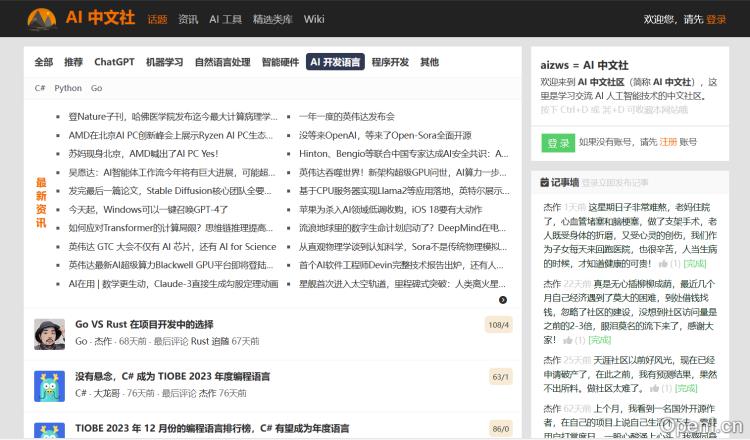Viewport: 750px width, 440px height.
Task: Open the 精选类库 nav item
Action: point(273,19)
